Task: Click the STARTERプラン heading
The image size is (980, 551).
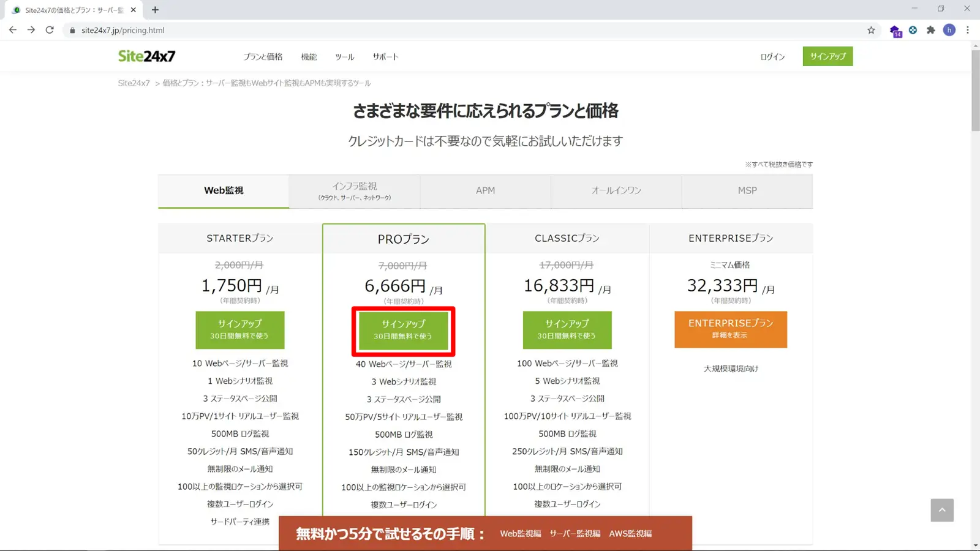Action: [240, 238]
